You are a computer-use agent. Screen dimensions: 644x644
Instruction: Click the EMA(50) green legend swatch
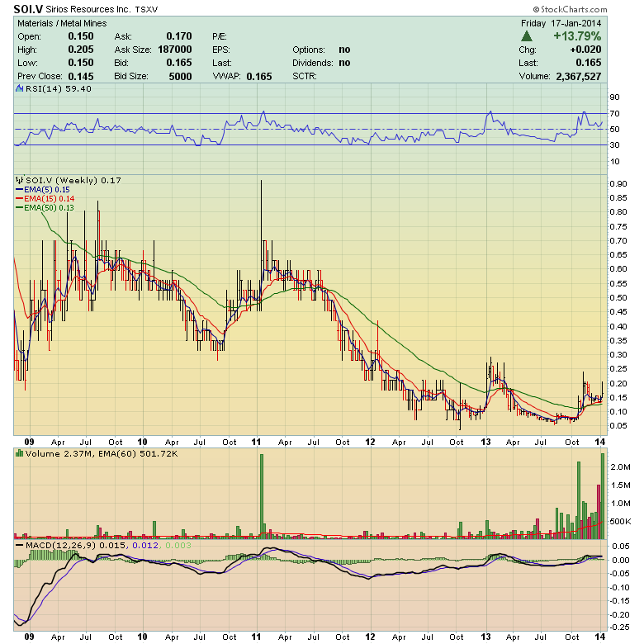point(19,208)
